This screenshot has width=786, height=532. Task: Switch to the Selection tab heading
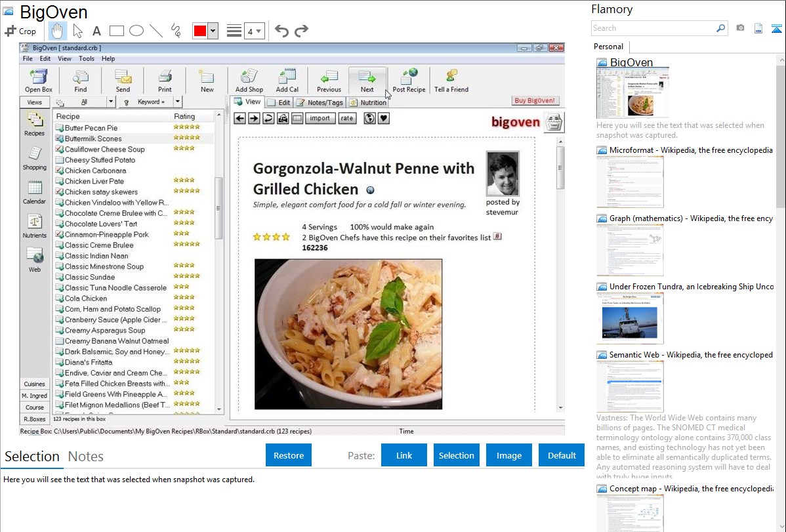32,457
